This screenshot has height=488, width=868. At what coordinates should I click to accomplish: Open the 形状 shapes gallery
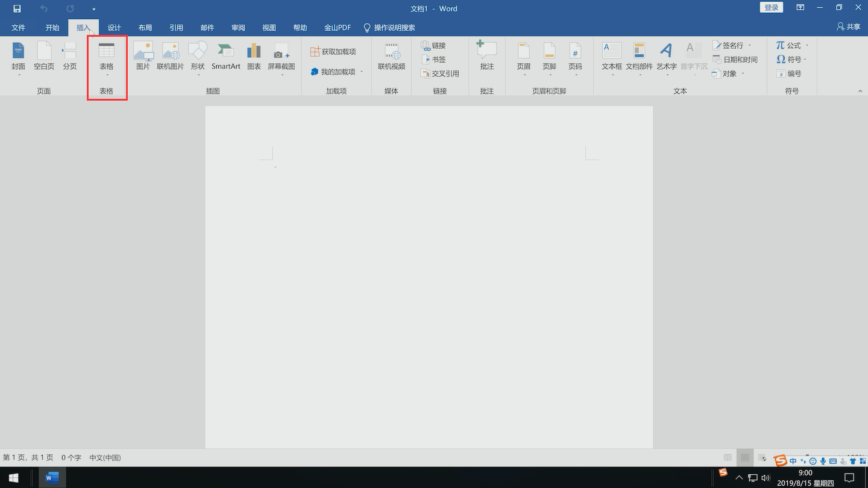tap(198, 58)
